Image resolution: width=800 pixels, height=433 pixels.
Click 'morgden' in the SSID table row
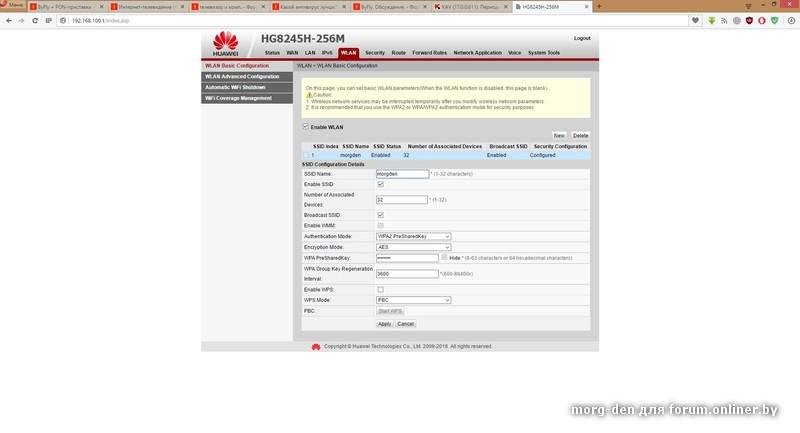coord(351,155)
